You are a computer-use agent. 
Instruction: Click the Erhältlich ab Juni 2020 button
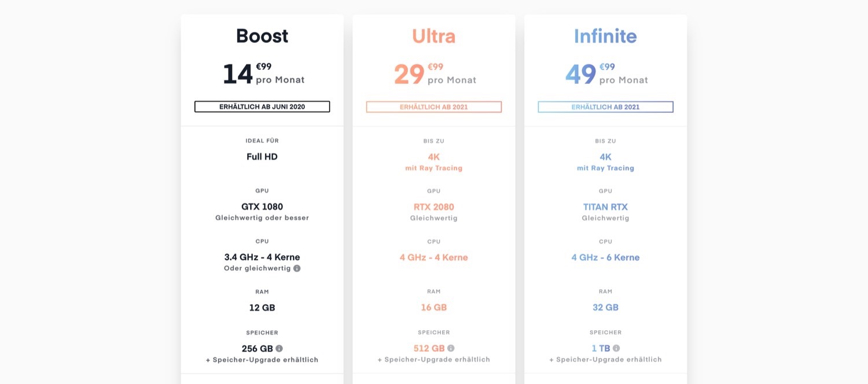click(262, 107)
